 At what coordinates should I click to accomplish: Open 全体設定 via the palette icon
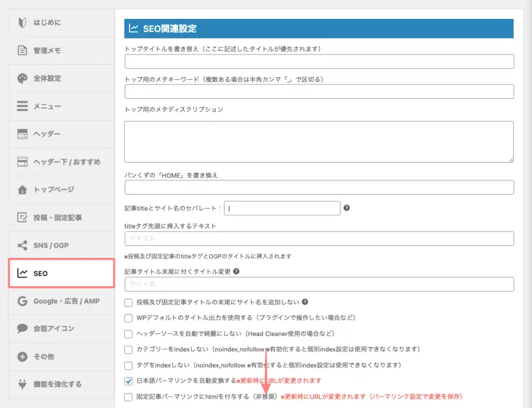24,78
